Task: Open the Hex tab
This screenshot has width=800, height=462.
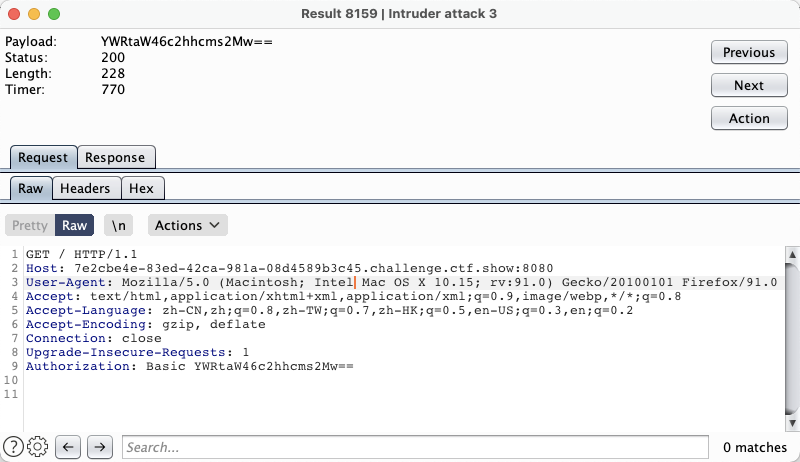Action: 142,188
